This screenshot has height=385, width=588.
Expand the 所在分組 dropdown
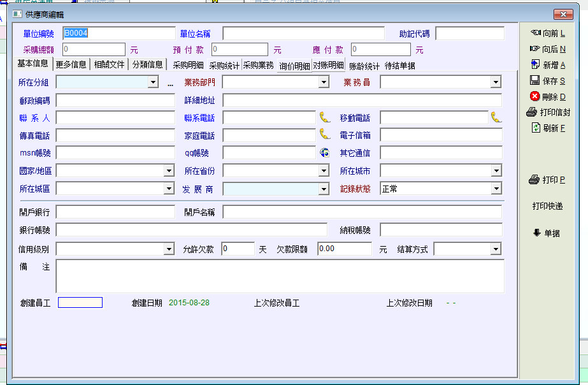[153, 82]
